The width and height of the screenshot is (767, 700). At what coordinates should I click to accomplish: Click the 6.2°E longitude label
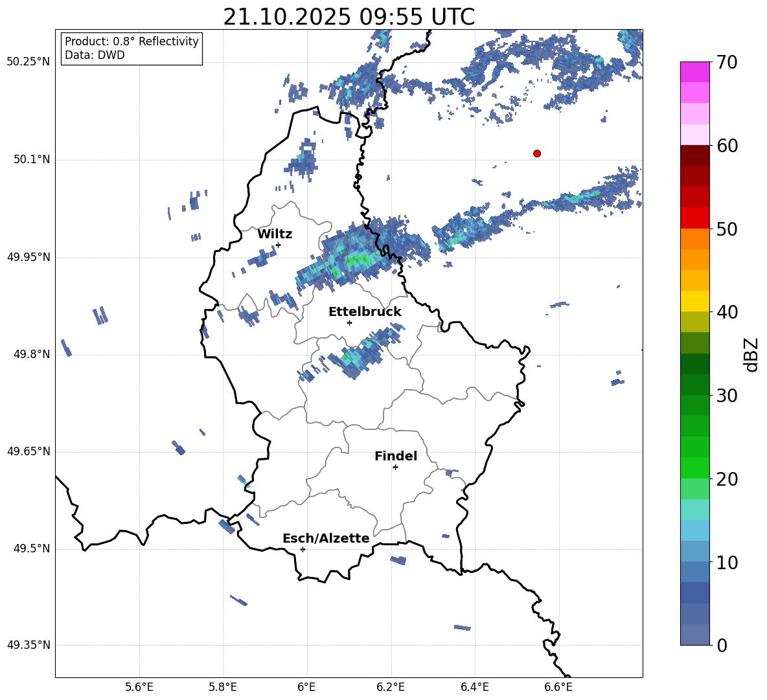391,687
